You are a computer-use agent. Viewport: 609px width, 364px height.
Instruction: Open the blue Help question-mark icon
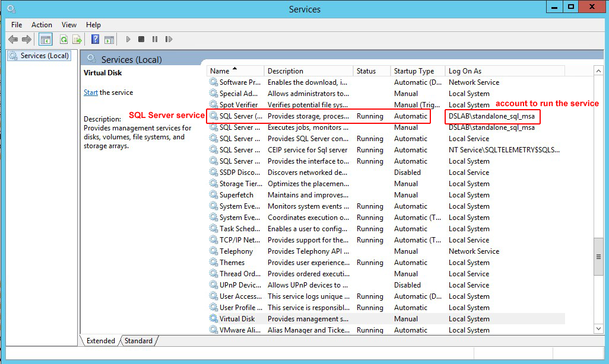pyautogui.click(x=95, y=40)
